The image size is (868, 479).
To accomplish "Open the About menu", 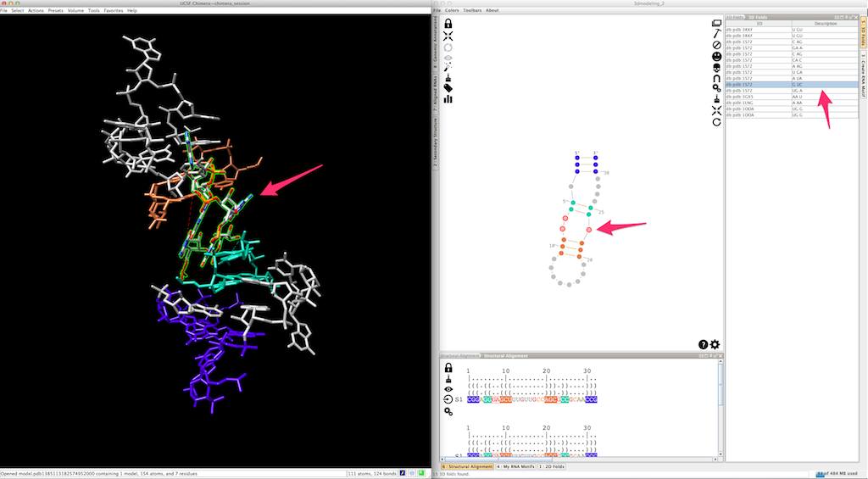I will (x=492, y=10).
